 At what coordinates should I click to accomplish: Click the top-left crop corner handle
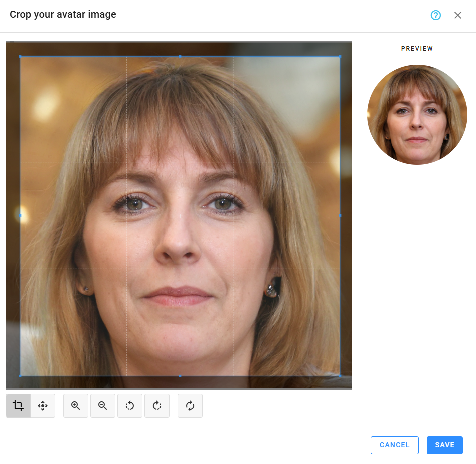20,57
